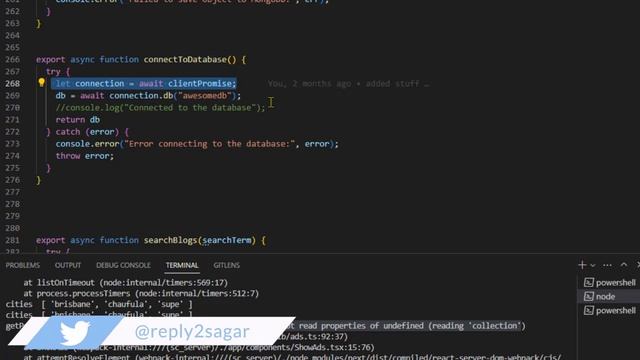Maximize the panel with the chevron-up icon
This screenshot has height=360, width=640.
click(x=624, y=265)
